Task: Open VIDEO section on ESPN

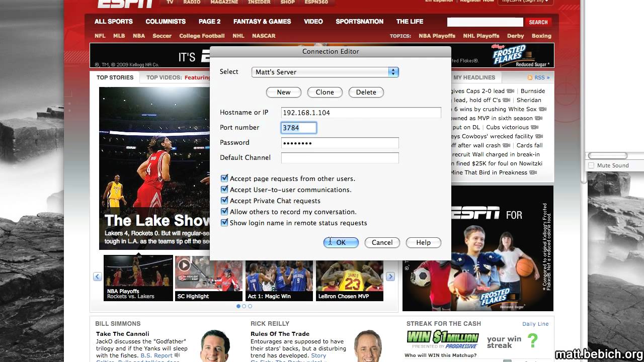Action: point(313,22)
